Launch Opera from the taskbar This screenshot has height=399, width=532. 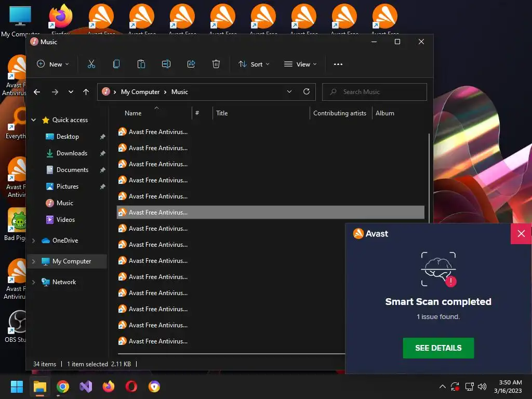pos(131,387)
